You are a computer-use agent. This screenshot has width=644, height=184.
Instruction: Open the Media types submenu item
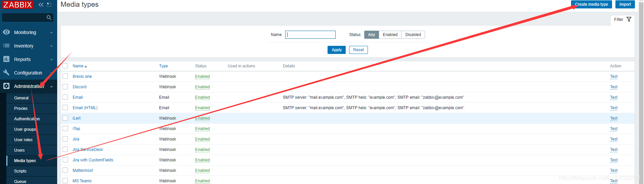[x=32, y=161]
